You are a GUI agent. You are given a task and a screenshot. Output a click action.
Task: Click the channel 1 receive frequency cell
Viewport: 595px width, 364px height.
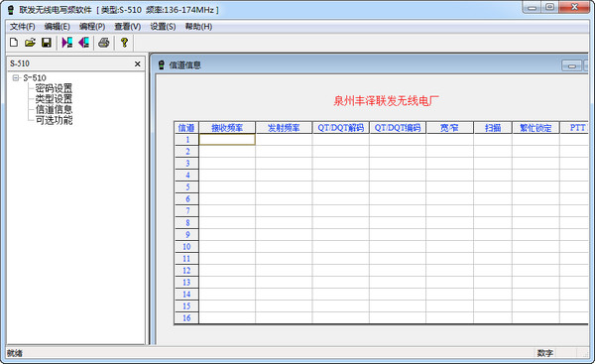coord(227,140)
